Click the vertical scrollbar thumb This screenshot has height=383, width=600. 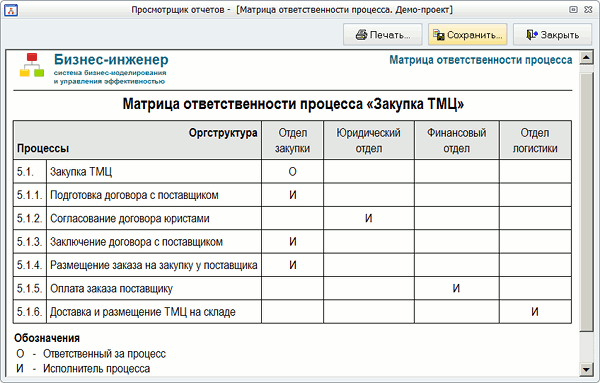[586, 202]
